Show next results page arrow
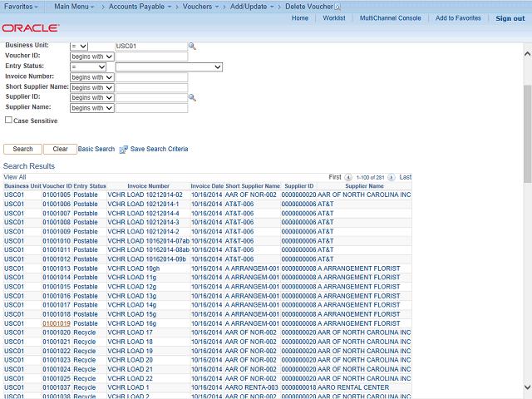 pos(392,177)
